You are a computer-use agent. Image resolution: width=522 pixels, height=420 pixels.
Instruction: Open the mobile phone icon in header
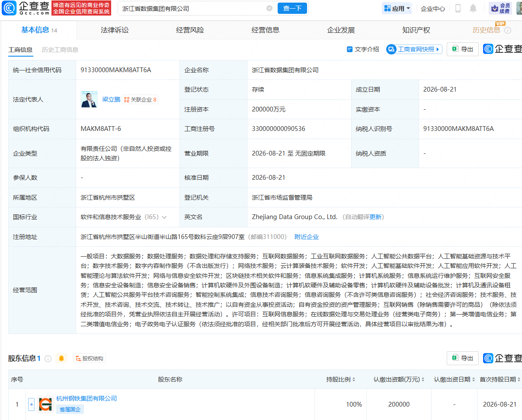point(458,8)
